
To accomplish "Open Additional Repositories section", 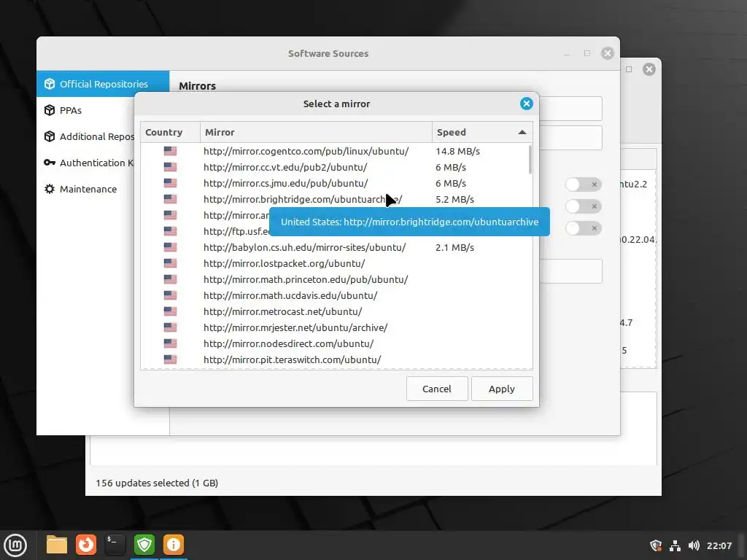I will (86, 136).
